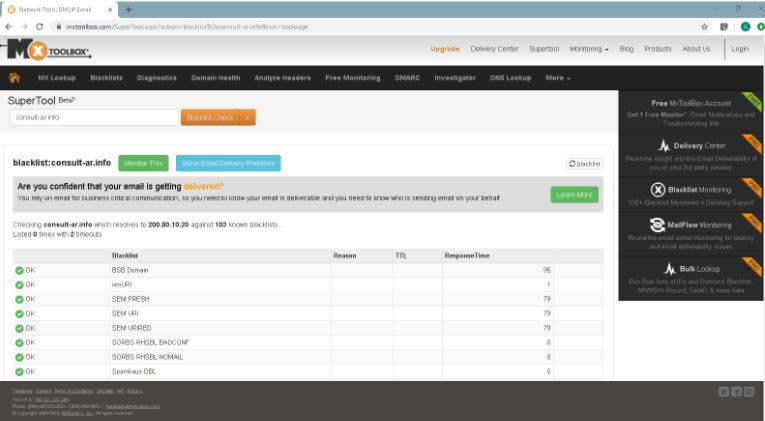This screenshot has height=421, width=765.
Task: Click Free MxToolBox Account promo panel
Action: click(x=691, y=112)
